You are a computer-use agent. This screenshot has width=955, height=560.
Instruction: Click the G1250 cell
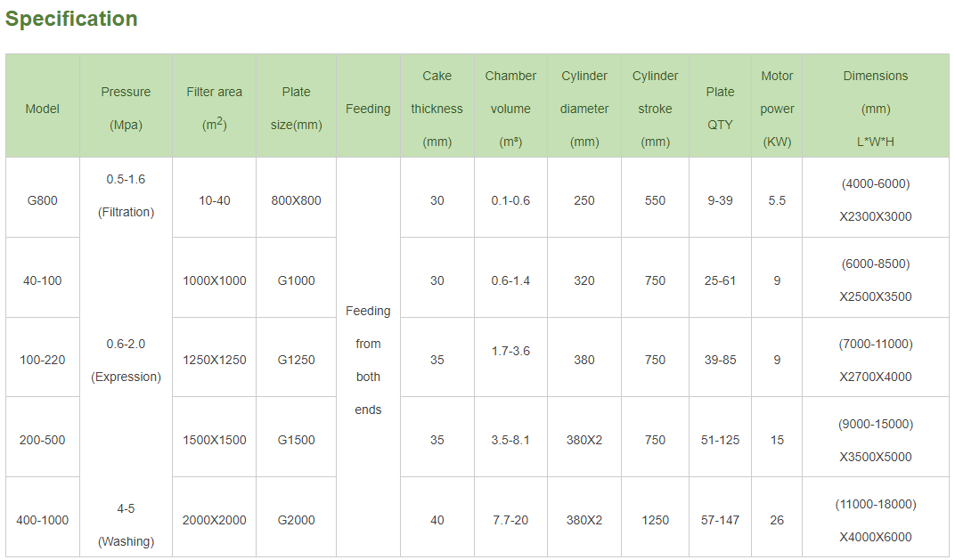[x=296, y=360]
